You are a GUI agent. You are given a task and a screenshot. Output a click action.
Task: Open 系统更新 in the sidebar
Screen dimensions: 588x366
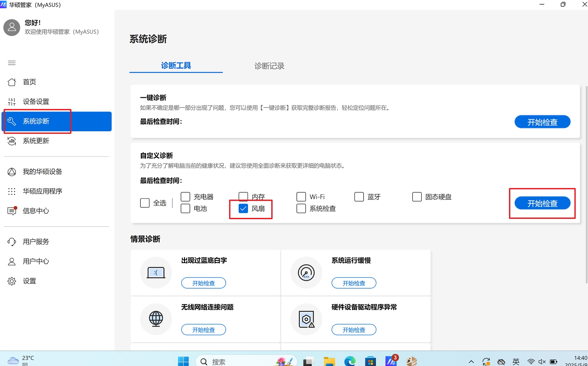pos(56,141)
